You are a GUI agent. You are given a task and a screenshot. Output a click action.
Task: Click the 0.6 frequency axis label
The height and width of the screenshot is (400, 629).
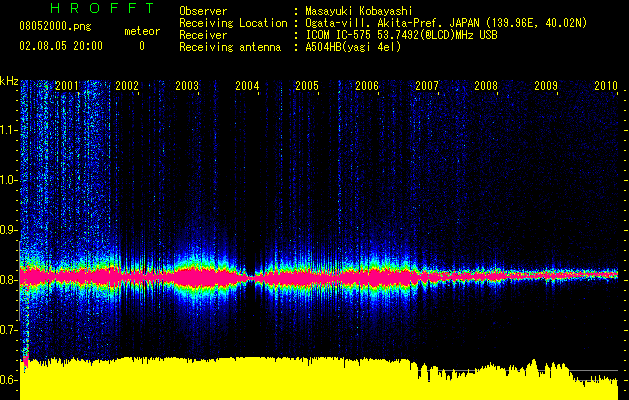pos(9,380)
